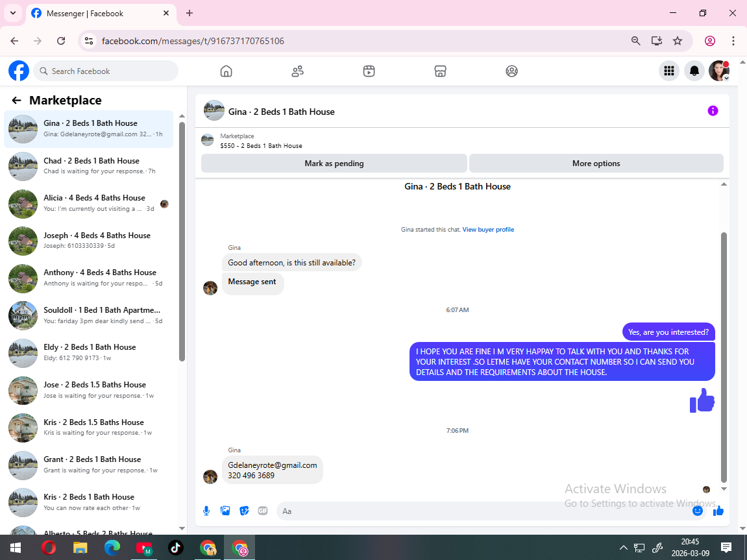The width and height of the screenshot is (747, 560).
Task: Attach a photo using the image icon
Action: (x=225, y=511)
